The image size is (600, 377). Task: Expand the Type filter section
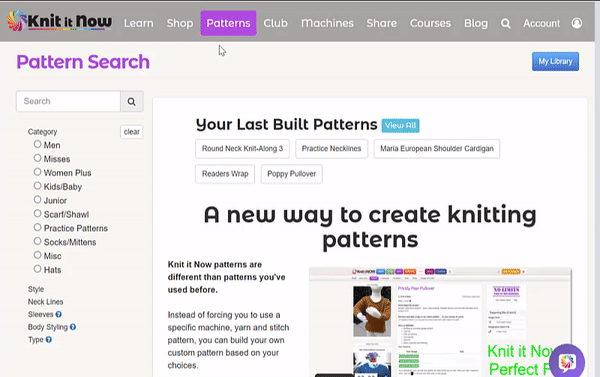tap(36, 339)
